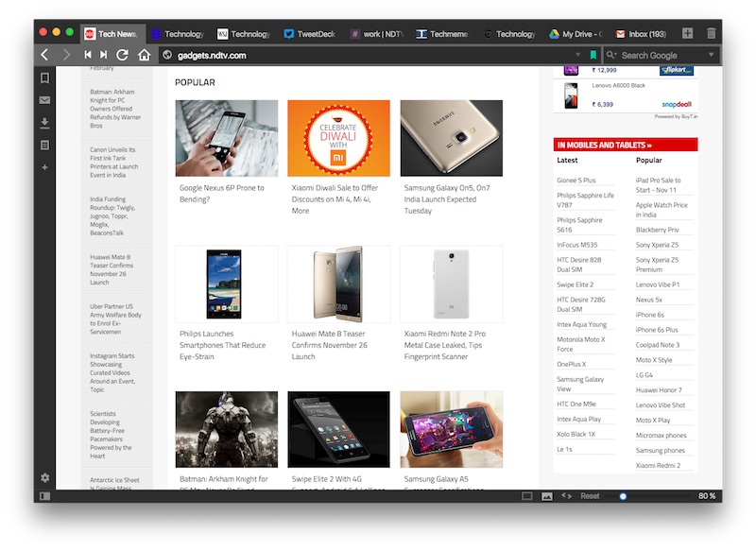Click the gold Samsung phone thumbnail
Screen dimensions: 756x551
tap(452, 138)
